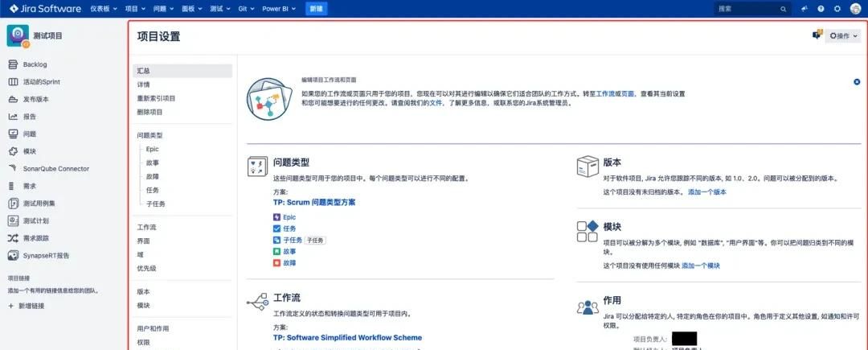Image resolution: width=868 pixels, height=350 pixels.
Task: Click the plus icon beside 新增链接
Action: 10,306
